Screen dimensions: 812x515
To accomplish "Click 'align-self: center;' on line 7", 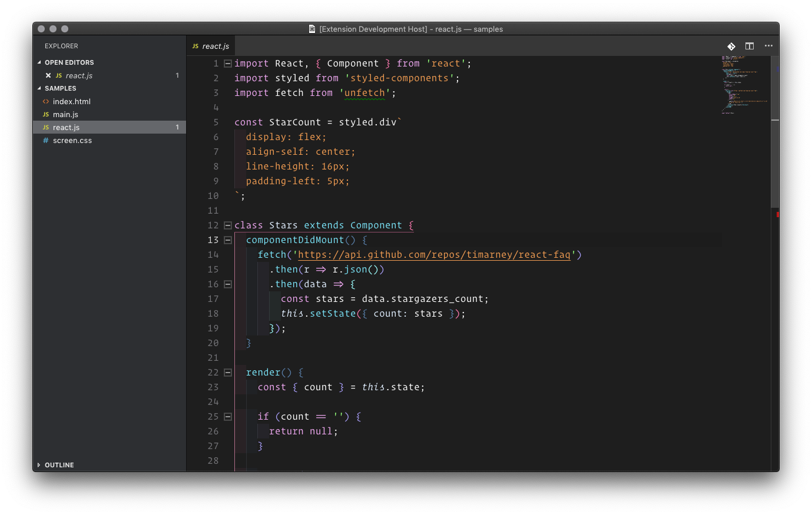I will point(301,152).
